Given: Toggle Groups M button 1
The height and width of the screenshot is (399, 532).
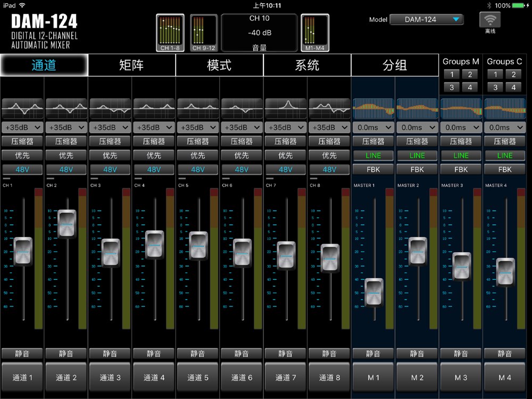Looking at the screenshot, I should point(452,74).
